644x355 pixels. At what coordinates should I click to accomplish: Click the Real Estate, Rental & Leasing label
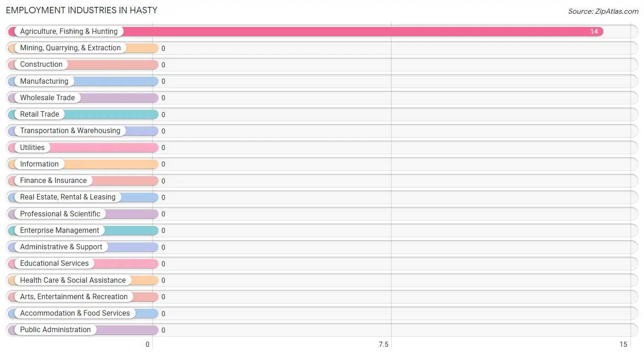(x=68, y=197)
